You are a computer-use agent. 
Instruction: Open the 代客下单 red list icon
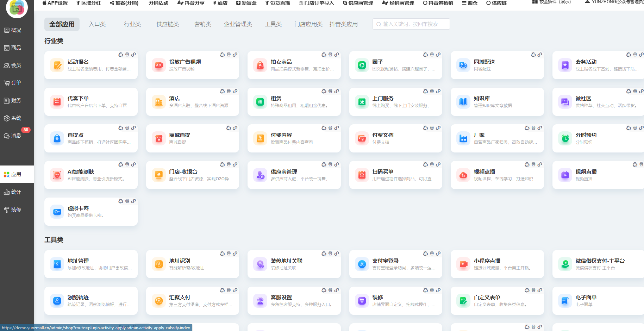(x=57, y=102)
